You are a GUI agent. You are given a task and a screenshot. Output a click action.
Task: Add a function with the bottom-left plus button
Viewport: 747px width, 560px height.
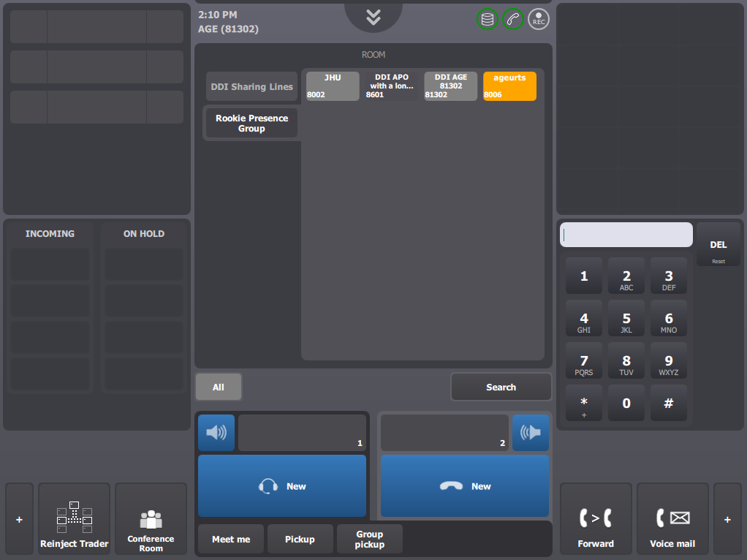point(20,519)
